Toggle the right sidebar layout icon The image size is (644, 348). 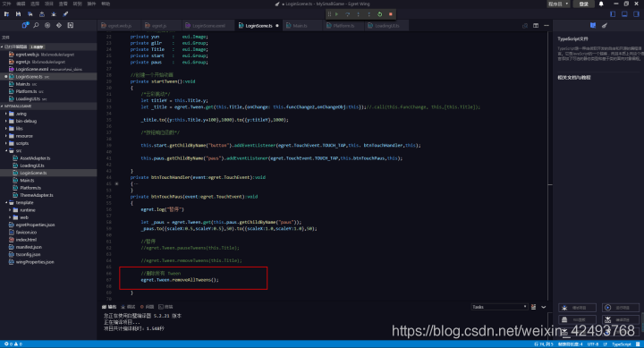(636, 14)
